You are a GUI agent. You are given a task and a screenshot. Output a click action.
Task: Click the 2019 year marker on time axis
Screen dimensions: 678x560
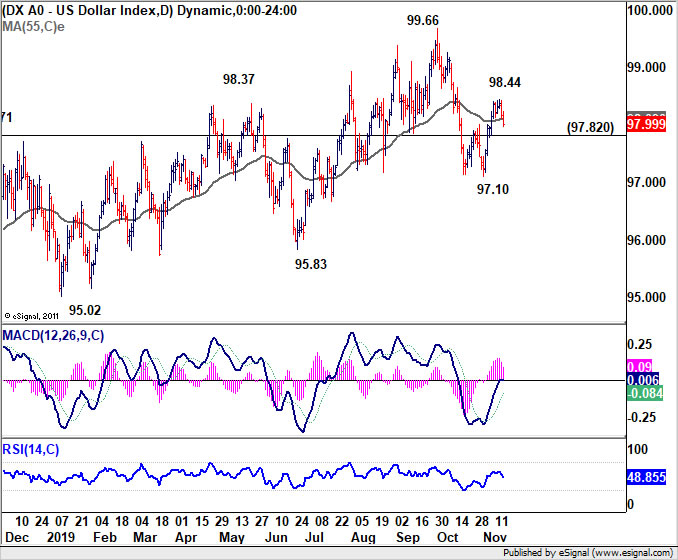pyautogui.click(x=61, y=538)
